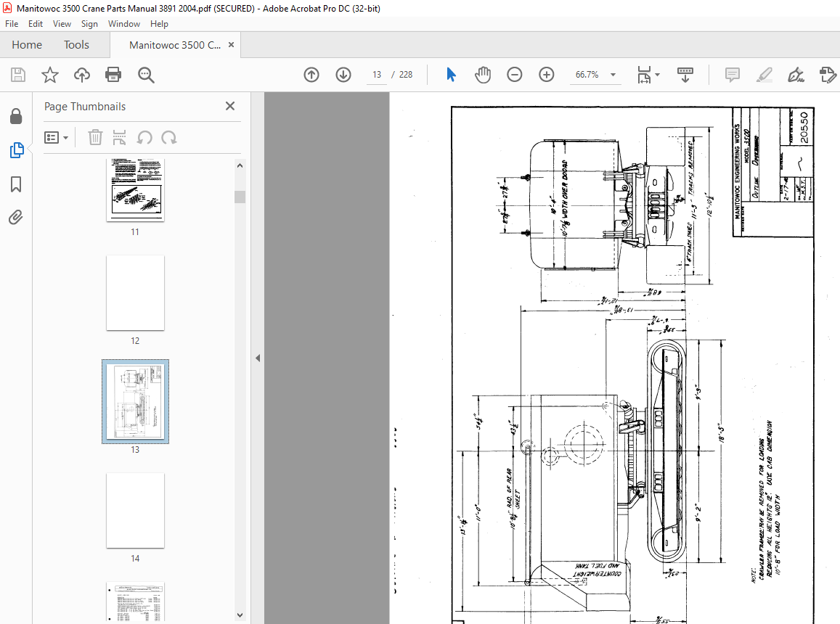The height and width of the screenshot is (624, 840).
Task: Open the Help menu
Action: click(159, 23)
